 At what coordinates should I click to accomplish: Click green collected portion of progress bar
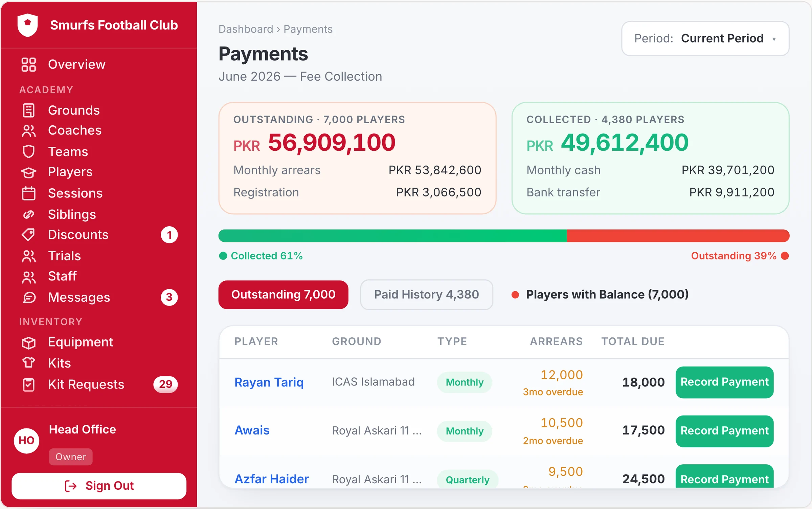(x=392, y=236)
